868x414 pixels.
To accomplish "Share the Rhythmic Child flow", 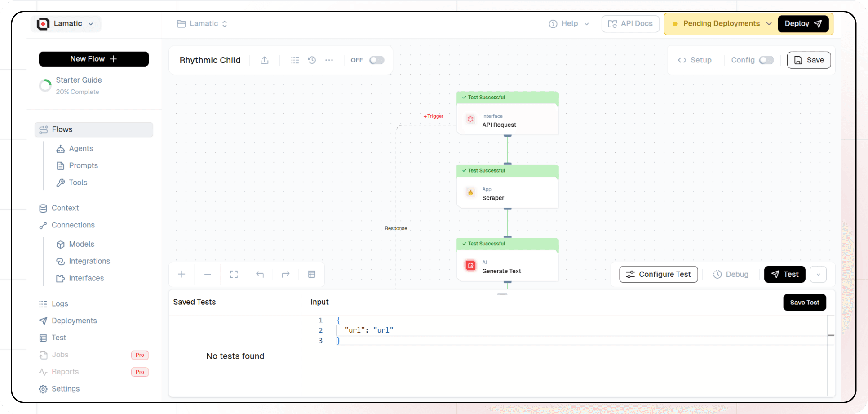I will (x=264, y=60).
